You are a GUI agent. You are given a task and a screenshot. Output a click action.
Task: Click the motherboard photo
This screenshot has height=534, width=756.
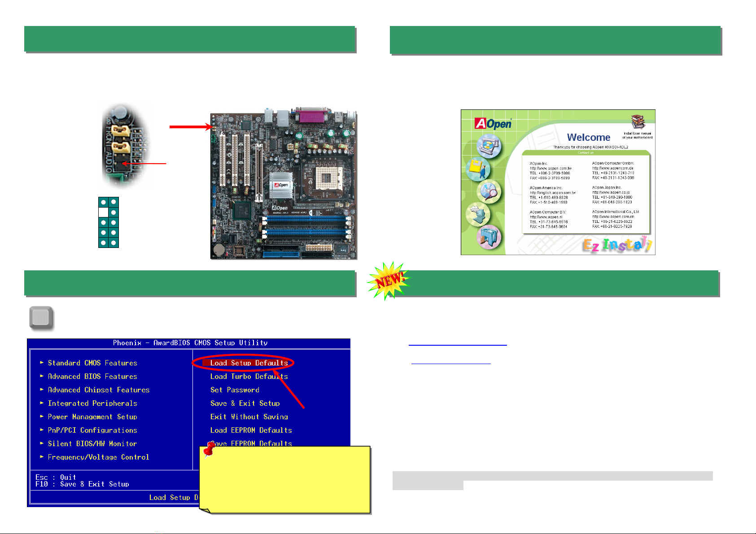tap(284, 183)
